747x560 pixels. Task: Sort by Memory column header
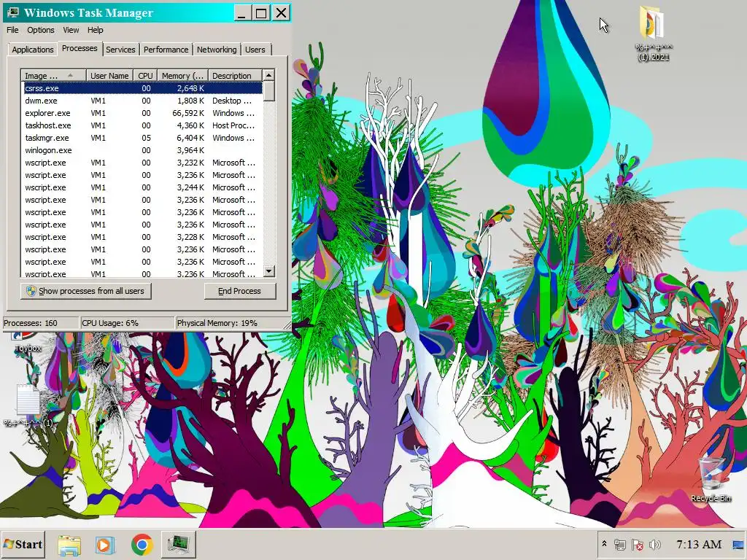(182, 76)
